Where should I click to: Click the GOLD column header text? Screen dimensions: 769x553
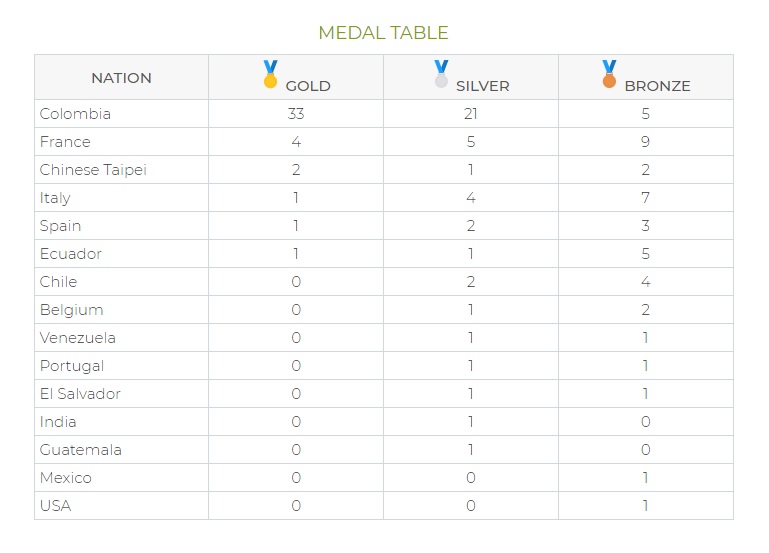(308, 86)
